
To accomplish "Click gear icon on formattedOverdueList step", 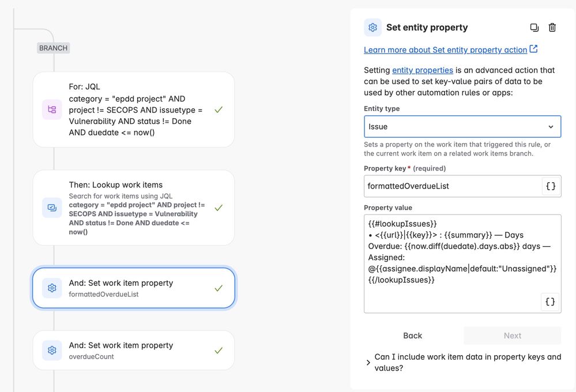I will (52, 288).
